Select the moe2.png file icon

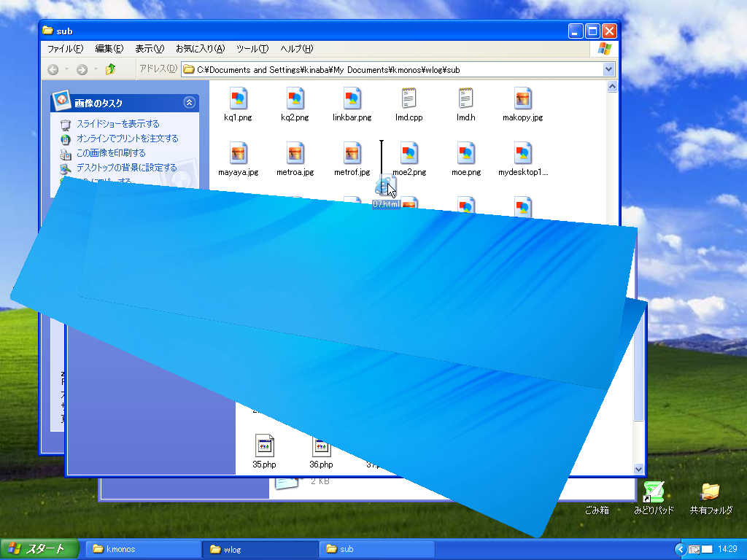pos(409,153)
